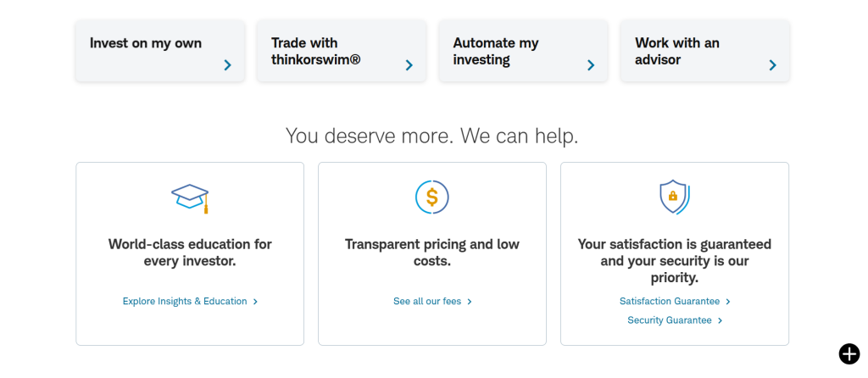
Task: Click the dollar sign pricing icon
Action: [432, 197]
